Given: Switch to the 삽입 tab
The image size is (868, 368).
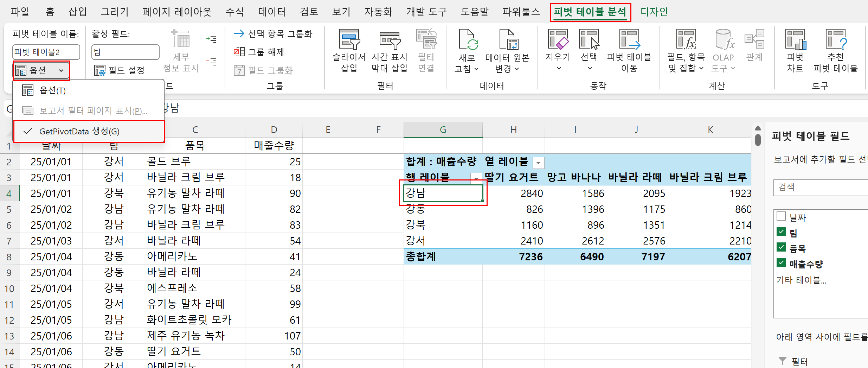Looking at the screenshot, I should point(77,12).
